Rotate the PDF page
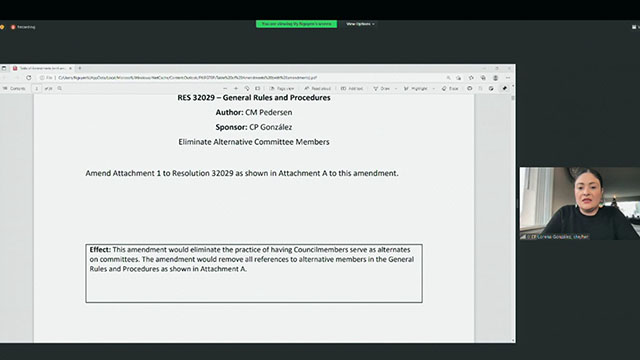The image size is (640, 360). tap(247, 89)
